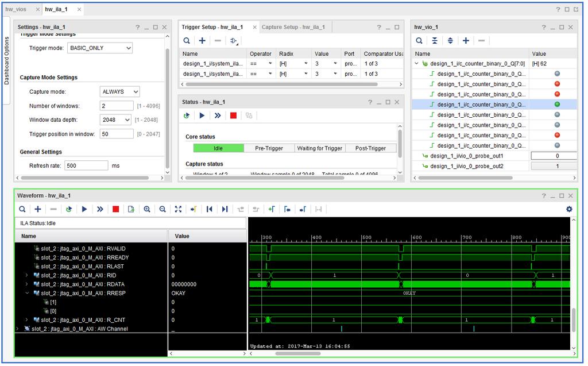Run trigger from Status panel play icon
This screenshot has width=588, height=366.
[202, 115]
